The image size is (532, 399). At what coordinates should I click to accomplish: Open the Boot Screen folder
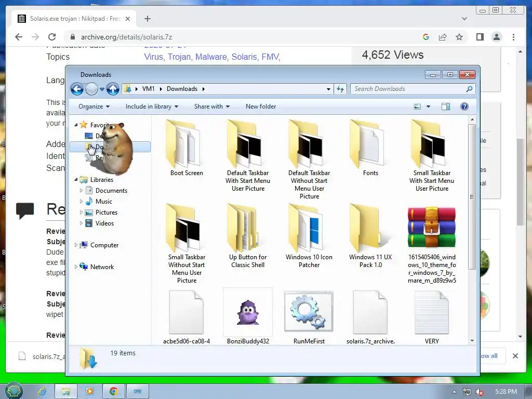click(x=187, y=148)
